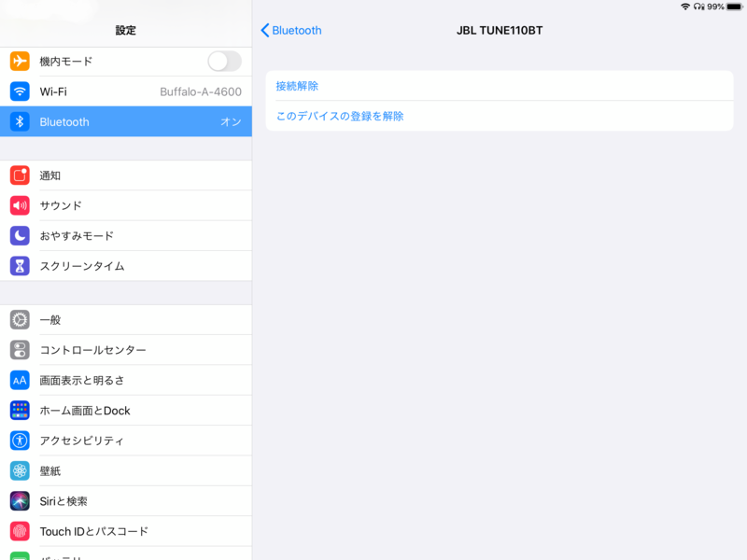Toggle the 機内モード switch

224,62
